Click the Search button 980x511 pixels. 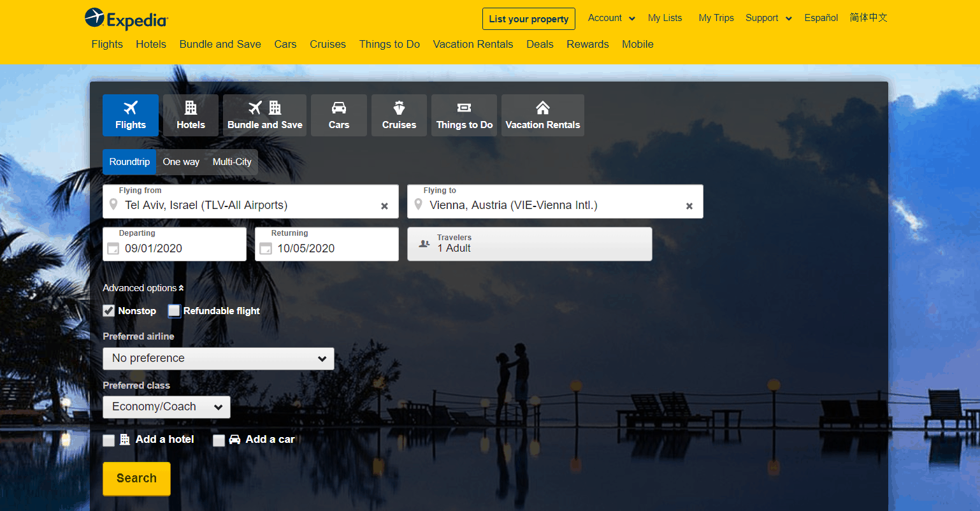click(136, 479)
